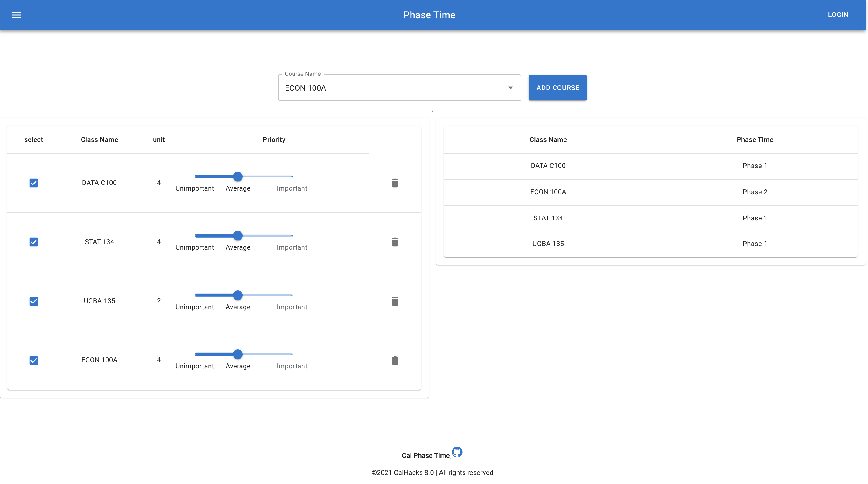Toggle the STAT 134 select checkbox
This screenshot has width=868, height=484.
tap(34, 242)
